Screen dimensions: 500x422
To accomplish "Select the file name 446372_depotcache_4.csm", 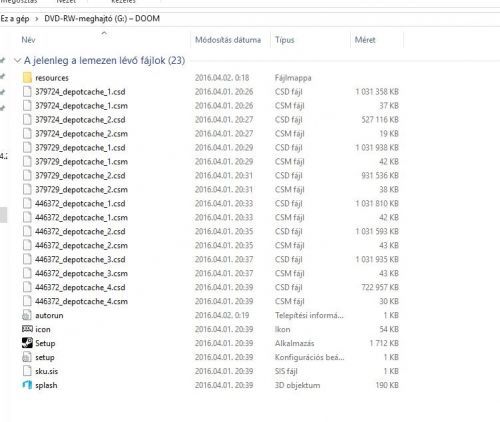I will (81, 302).
